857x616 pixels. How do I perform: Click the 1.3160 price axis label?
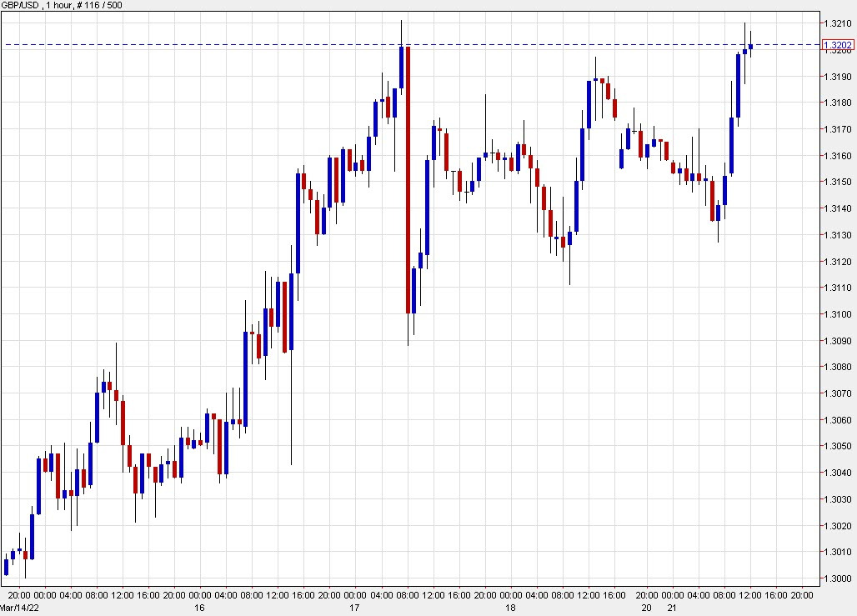pos(838,156)
